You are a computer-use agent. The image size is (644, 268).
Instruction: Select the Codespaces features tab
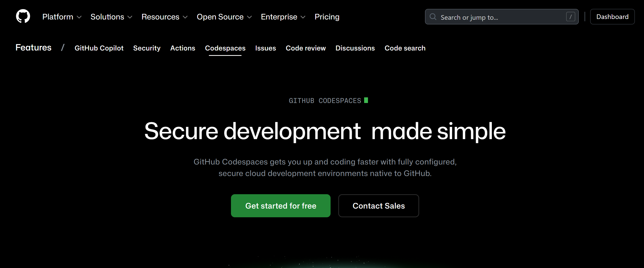225,48
